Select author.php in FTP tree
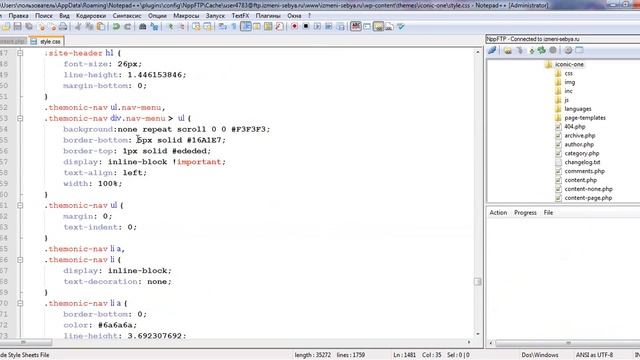Screen dimensions: 640x360 [x=579, y=144]
